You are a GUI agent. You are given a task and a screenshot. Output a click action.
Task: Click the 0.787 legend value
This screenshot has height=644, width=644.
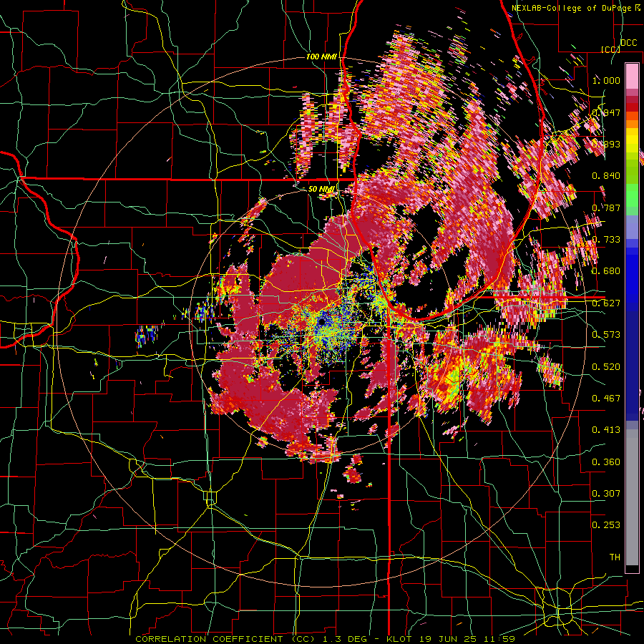(x=606, y=208)
